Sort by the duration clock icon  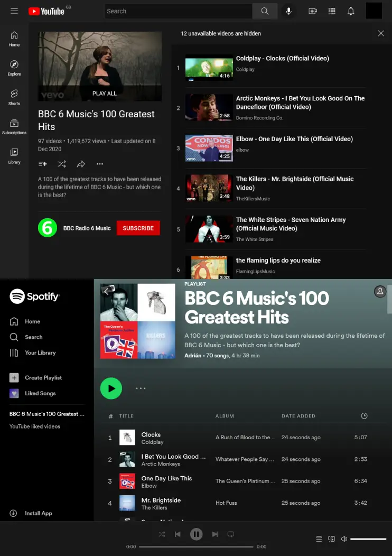pos(364,416)
